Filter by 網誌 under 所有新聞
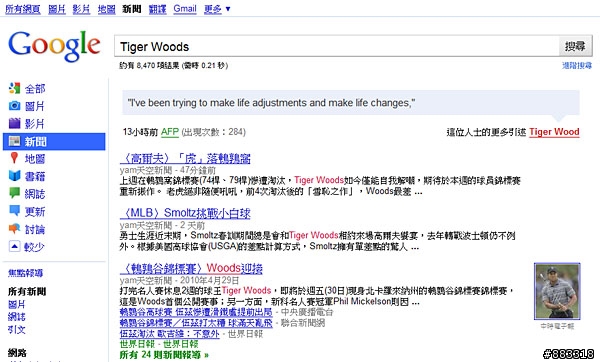Screen dimensions: 600x362 [x=17, y=316]
